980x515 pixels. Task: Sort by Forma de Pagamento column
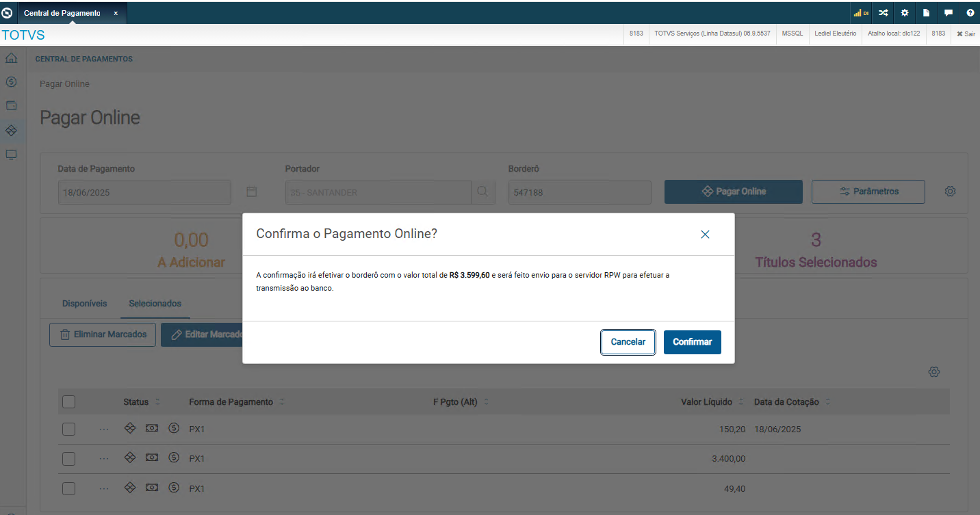pyautogui.click(x=282, y=402)
